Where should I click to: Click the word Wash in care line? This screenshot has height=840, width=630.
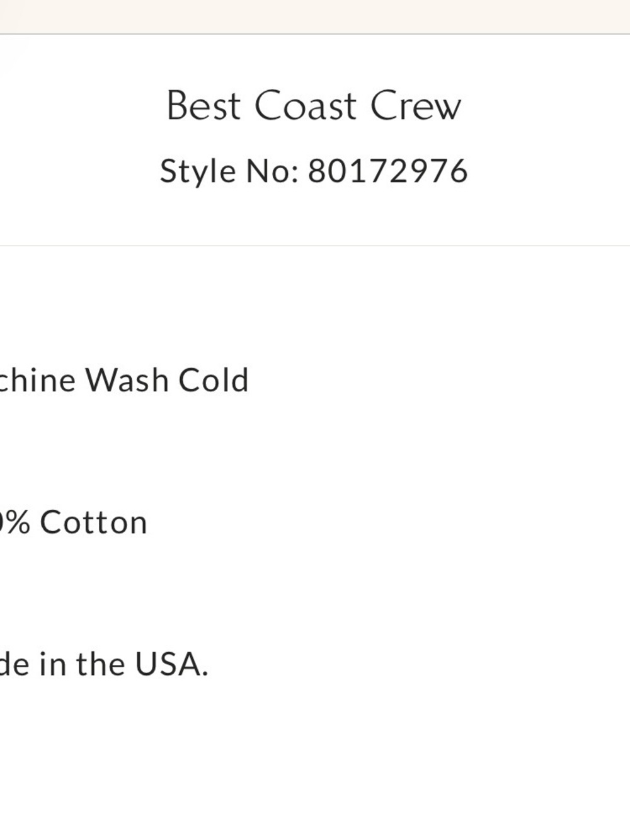[x=127, y=380]
